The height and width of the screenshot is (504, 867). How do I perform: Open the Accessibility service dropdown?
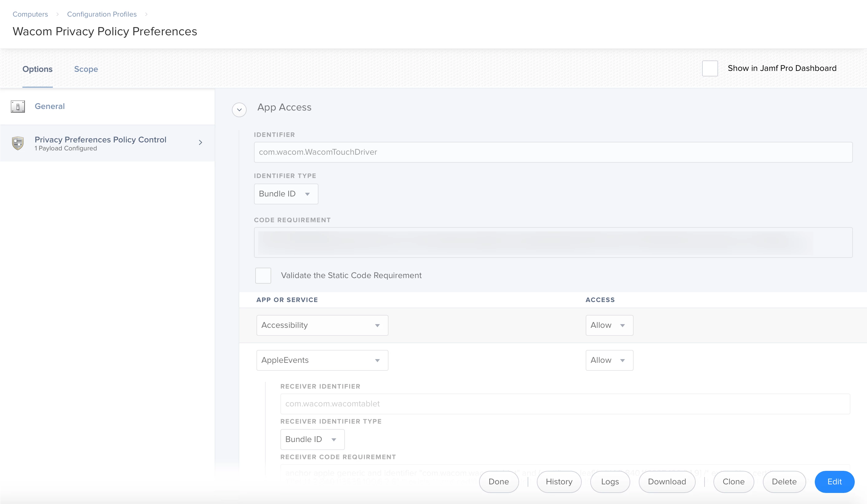pos(322,325)
